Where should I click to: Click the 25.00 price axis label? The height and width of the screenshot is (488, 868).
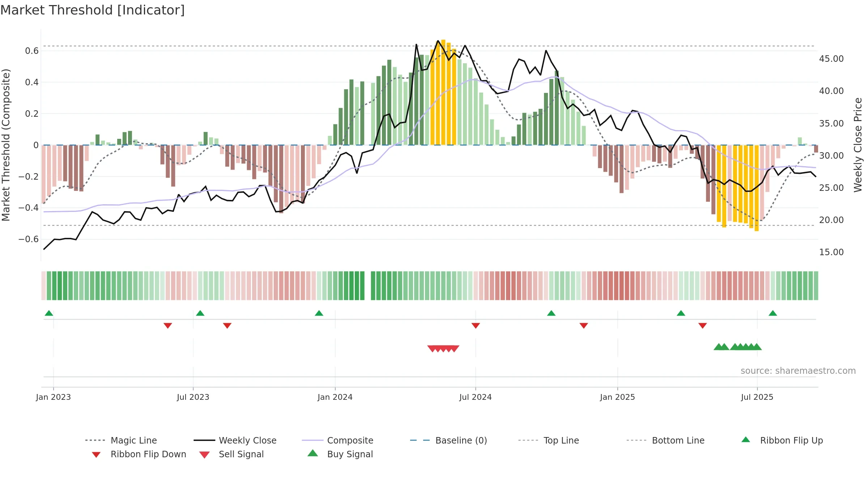(831, 188)
